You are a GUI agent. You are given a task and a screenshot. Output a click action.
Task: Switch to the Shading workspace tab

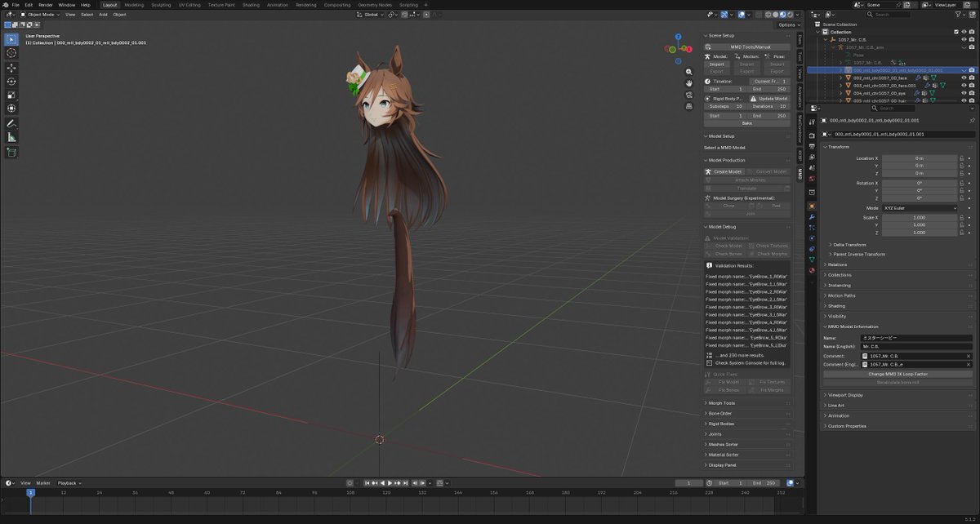(x=251, y=5)
